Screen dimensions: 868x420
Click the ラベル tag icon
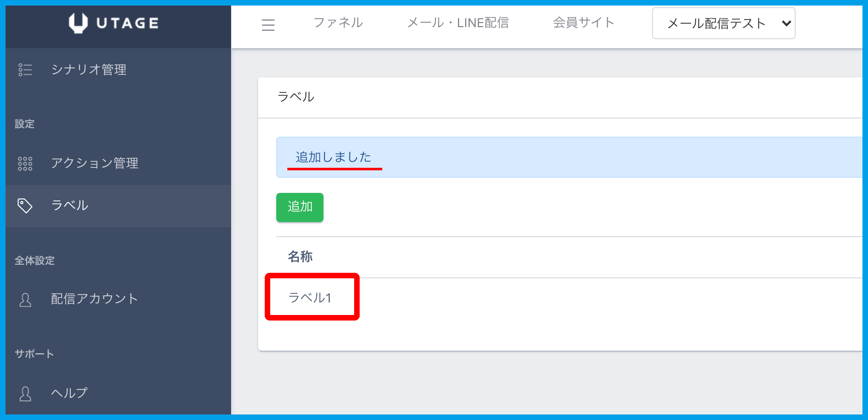(x=25, y=205)
